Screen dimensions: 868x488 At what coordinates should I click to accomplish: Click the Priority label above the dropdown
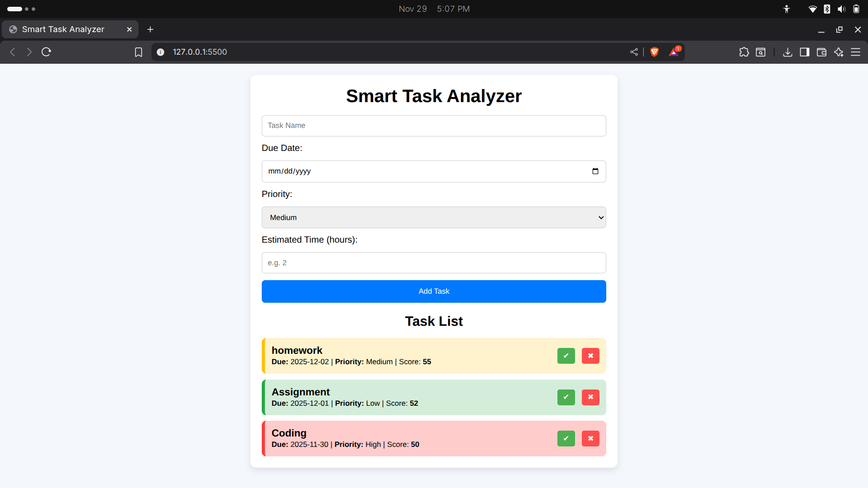(277, 194)
